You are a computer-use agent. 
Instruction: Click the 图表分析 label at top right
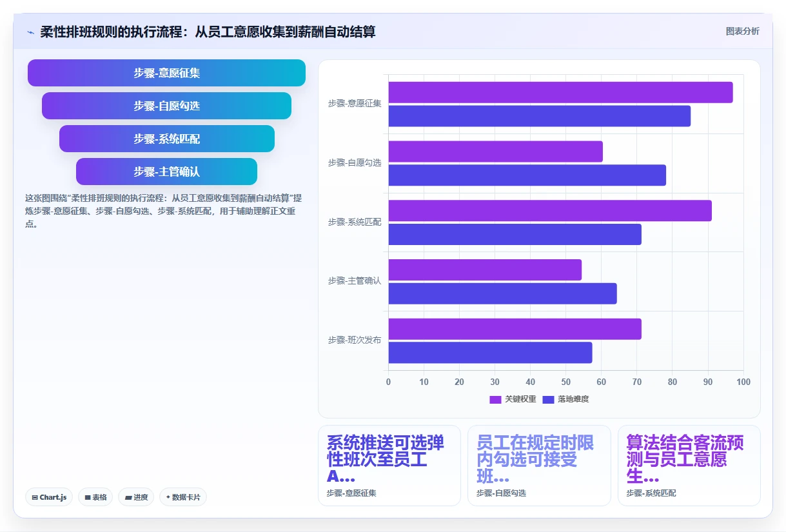click(x=742, y=31)
